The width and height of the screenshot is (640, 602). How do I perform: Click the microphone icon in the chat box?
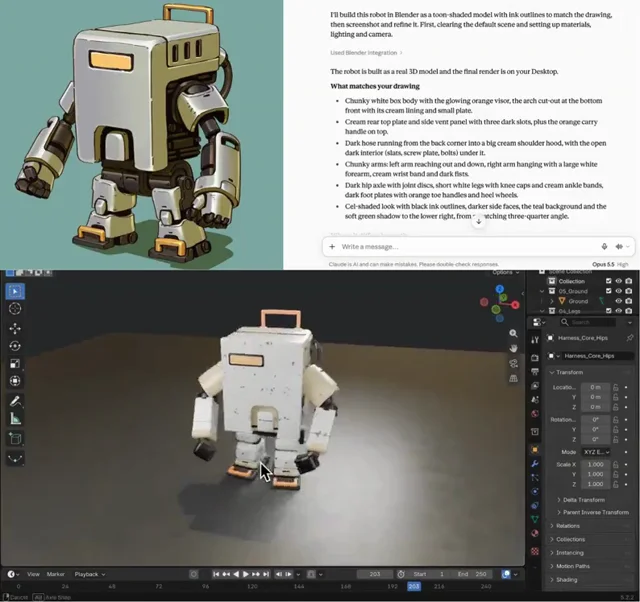(x=604, y=247)
